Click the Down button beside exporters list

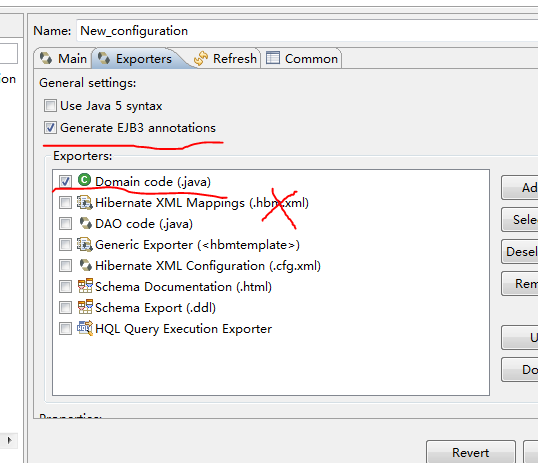click(519, 370)
